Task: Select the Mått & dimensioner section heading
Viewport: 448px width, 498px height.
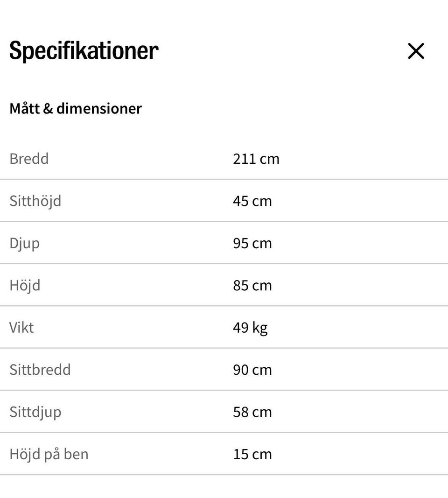Action: pos(76,109)
